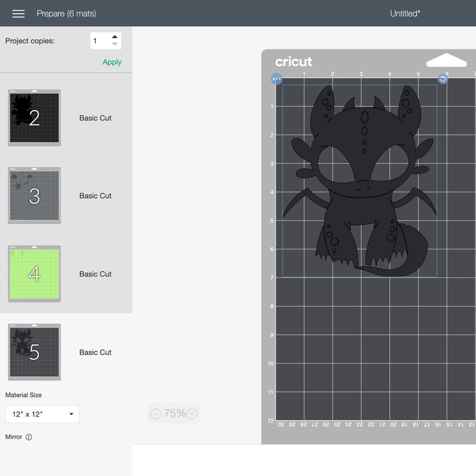Rename project by clicking Untitled title

click(x=404, y=13)
